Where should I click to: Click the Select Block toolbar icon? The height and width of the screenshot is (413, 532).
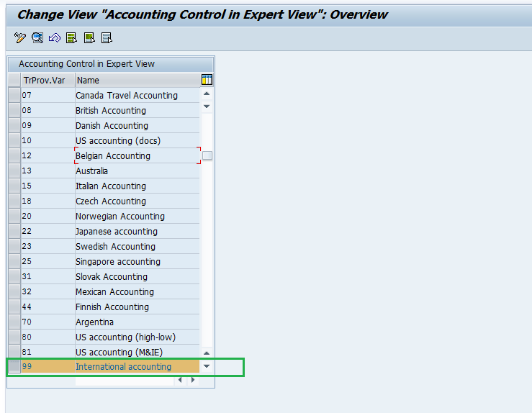point(89,38)
